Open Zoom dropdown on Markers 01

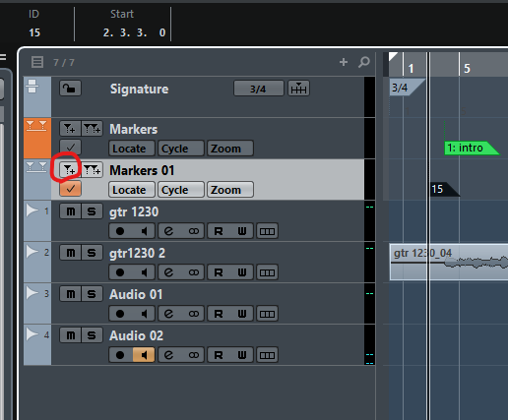pyautogui.click(x=230, y=190)
